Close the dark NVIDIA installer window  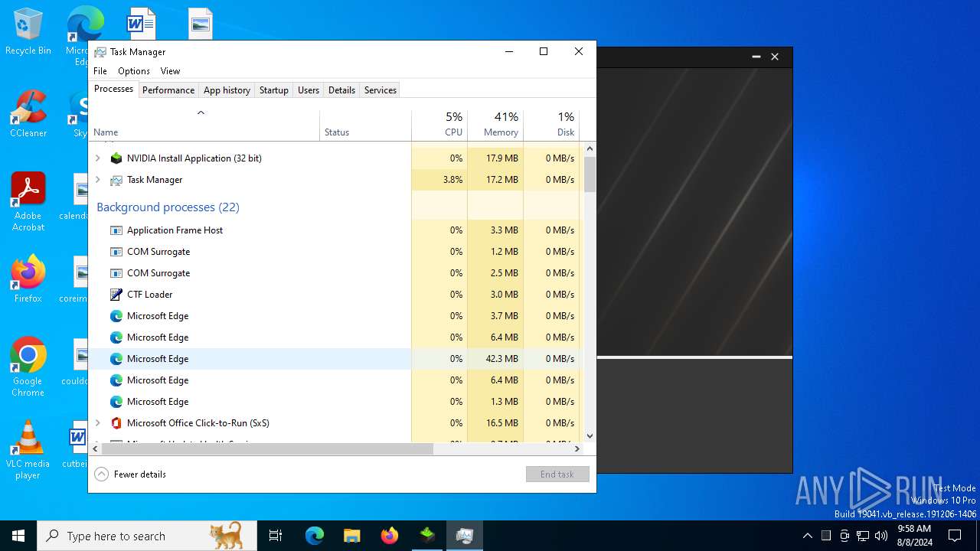(x=775, y=57)
